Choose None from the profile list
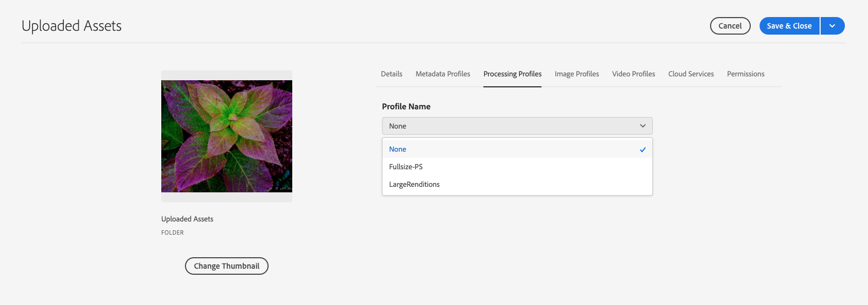The height and width of the screenshot is (305, 868). (398, 149)
